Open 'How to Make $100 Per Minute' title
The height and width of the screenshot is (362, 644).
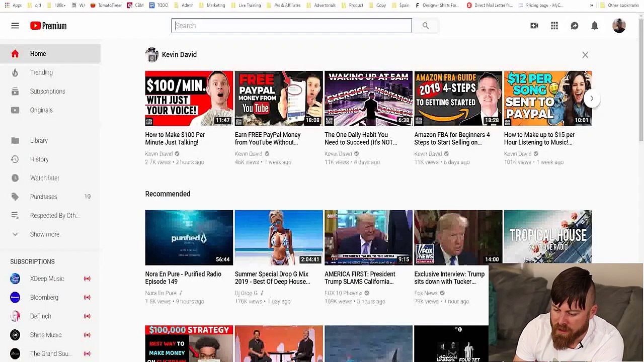[175, 138]
